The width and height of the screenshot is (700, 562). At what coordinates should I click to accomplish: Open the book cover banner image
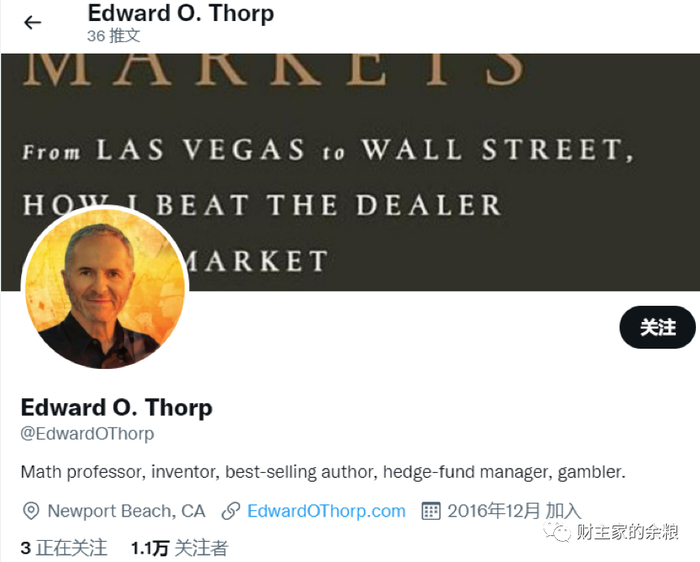[x=350, y=172]
